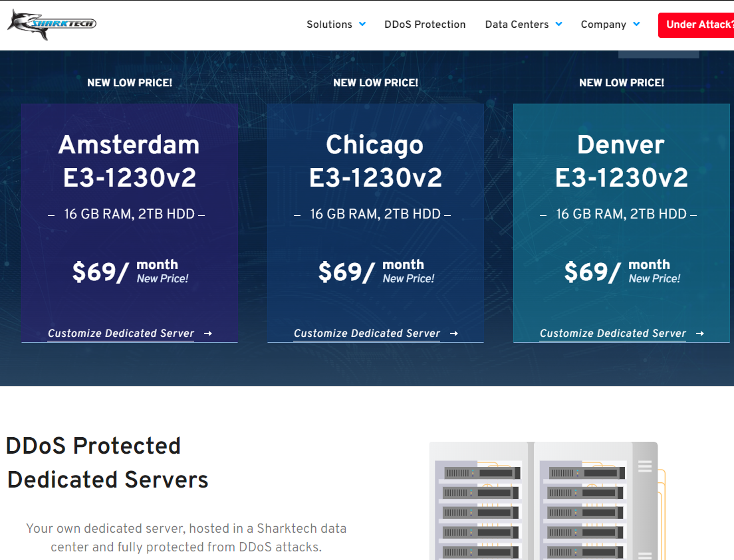The height and width of the screenshot is (560, 734).
Task: Click the arrow icon in Chicago card
Action: (x=454, y=333)
